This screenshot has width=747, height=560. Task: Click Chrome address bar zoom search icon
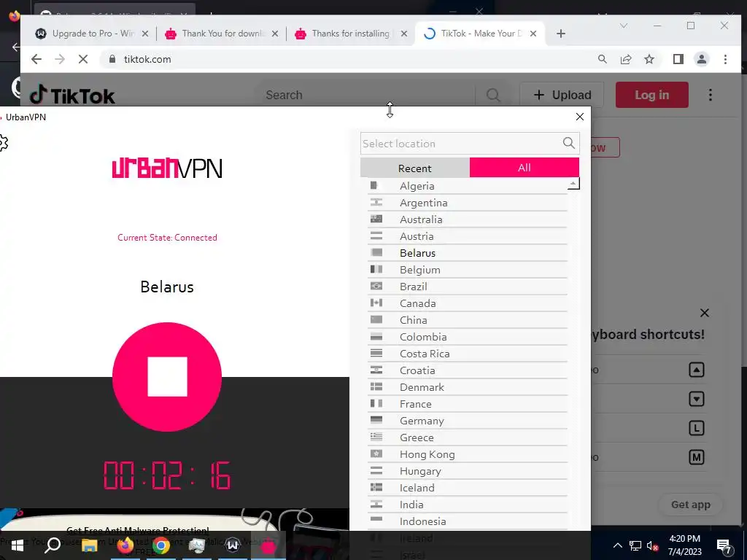pos(602,59)
